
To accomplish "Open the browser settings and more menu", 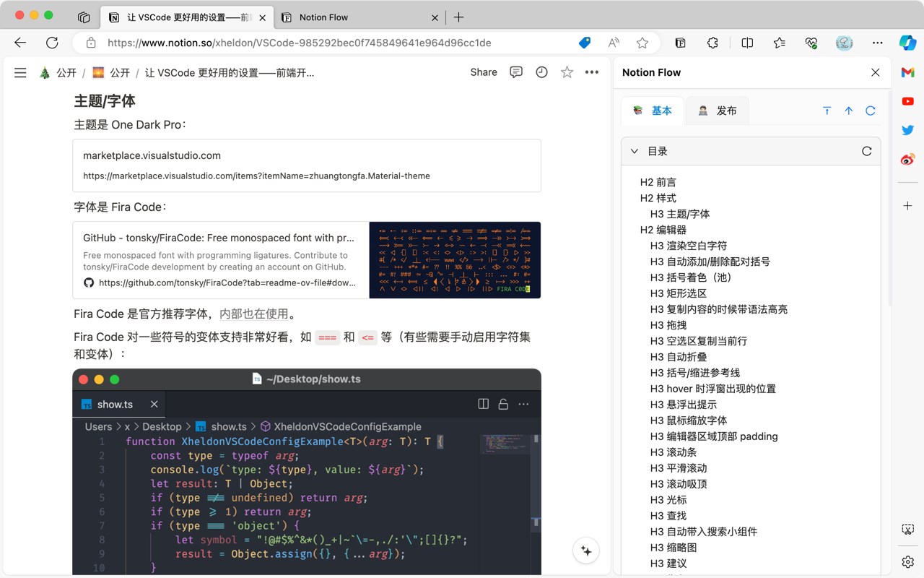I will click(x=878, y=43).
